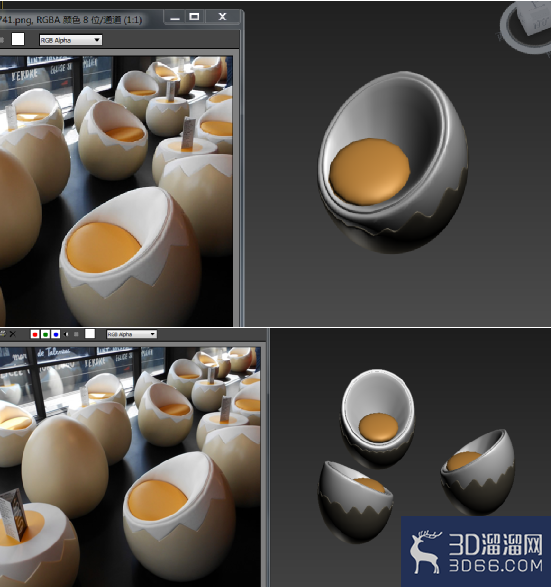Open RGB Alpha dropdown in lower render window
The height and width of the screenshot is (587, 551).
tap(131, 334)
